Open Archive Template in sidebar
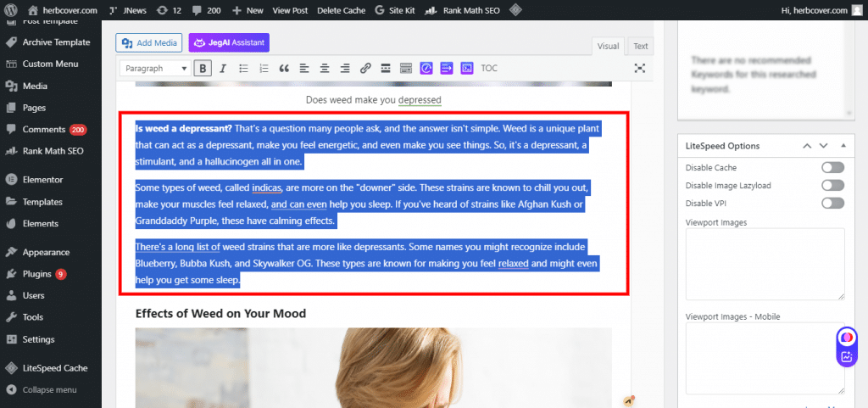868x408 pixels. pos(51,42)
